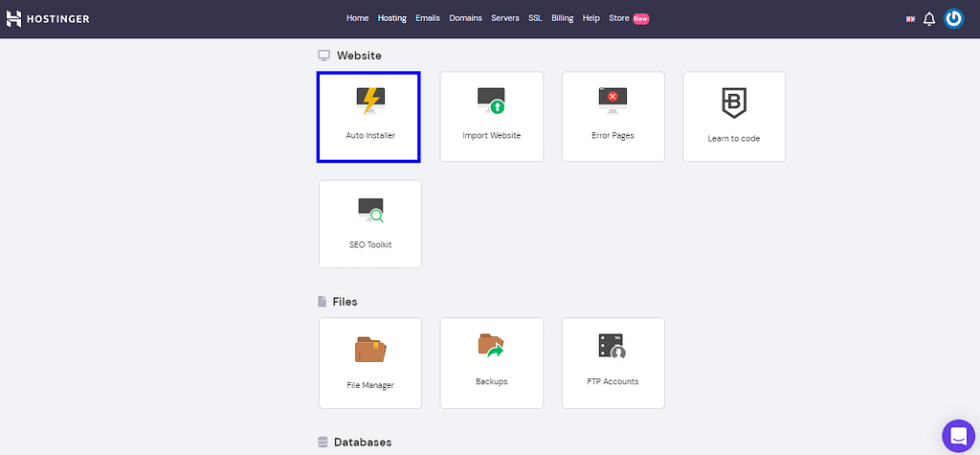Open the Help menu item

pos(591,18)
